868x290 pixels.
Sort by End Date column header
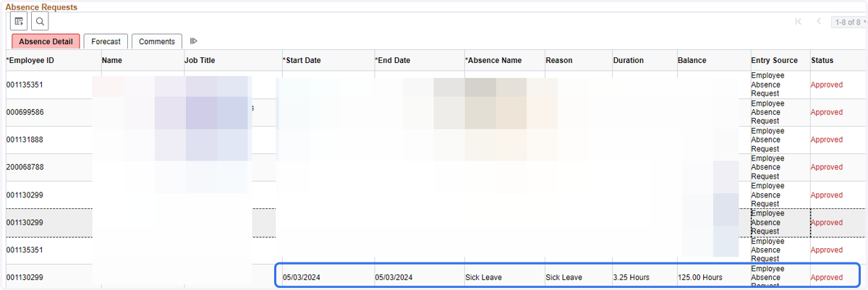[x=393, y=60]
